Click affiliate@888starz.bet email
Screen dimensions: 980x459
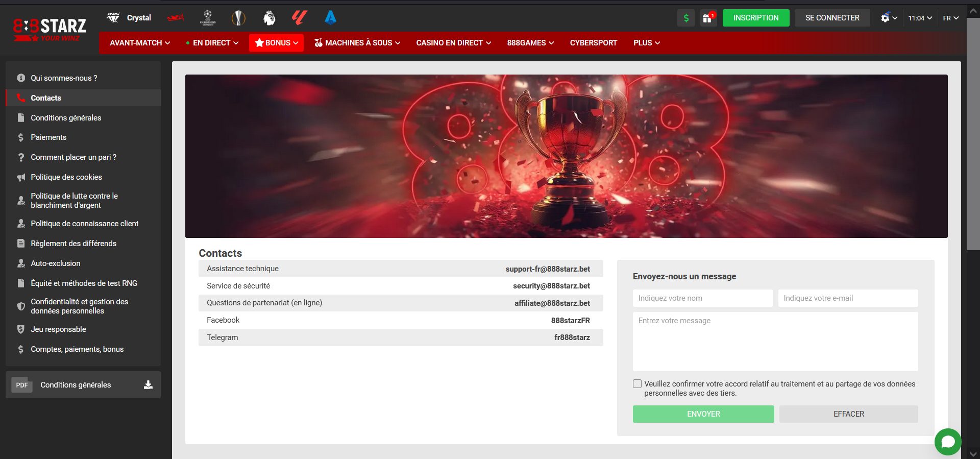coord(552,303)
